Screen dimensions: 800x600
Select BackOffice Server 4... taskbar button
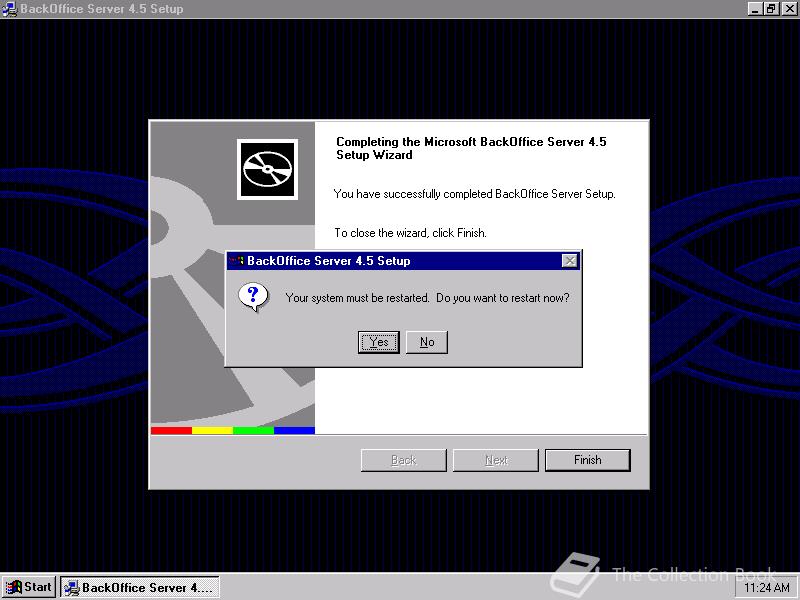click(x=140, y=587)
